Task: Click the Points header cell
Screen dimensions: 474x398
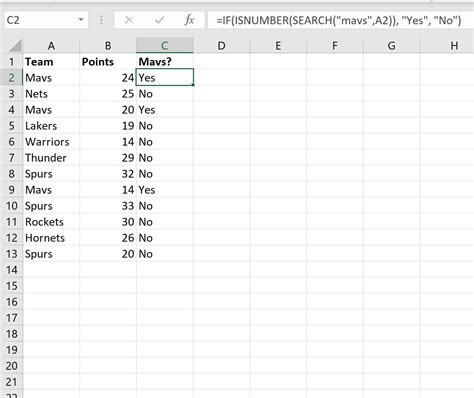Action: pyautogui.click(x=108, y=62)
